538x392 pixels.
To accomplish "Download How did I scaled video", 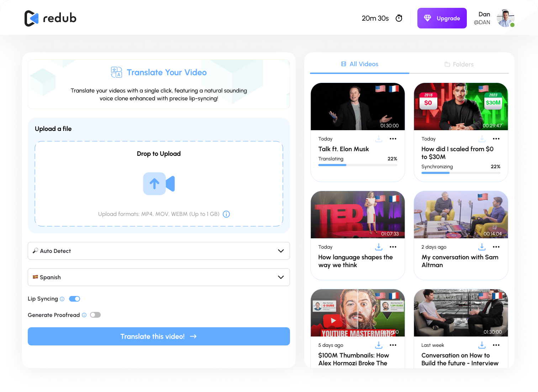I will click(482, 139).
